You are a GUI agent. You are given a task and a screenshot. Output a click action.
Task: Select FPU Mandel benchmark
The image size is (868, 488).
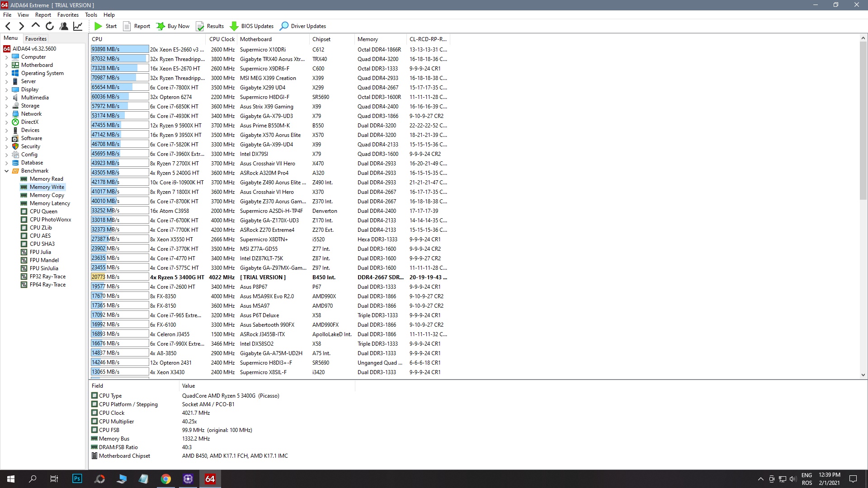coord(44,260)
